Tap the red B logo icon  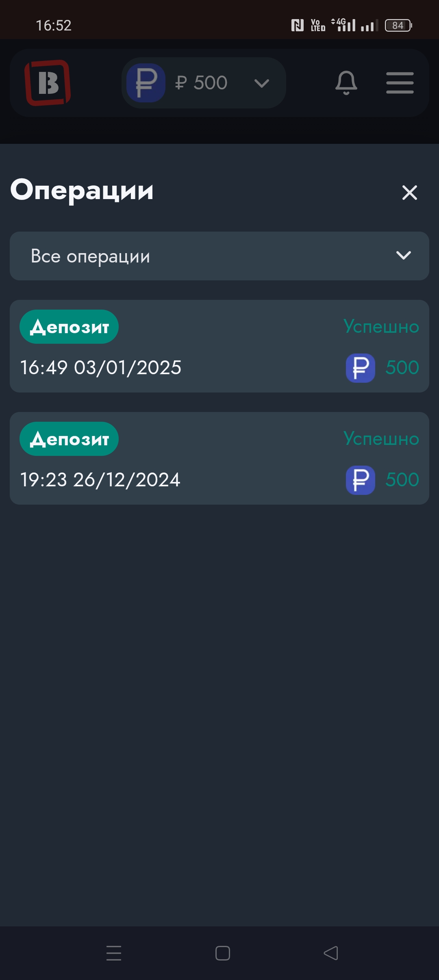pos(48,83)
